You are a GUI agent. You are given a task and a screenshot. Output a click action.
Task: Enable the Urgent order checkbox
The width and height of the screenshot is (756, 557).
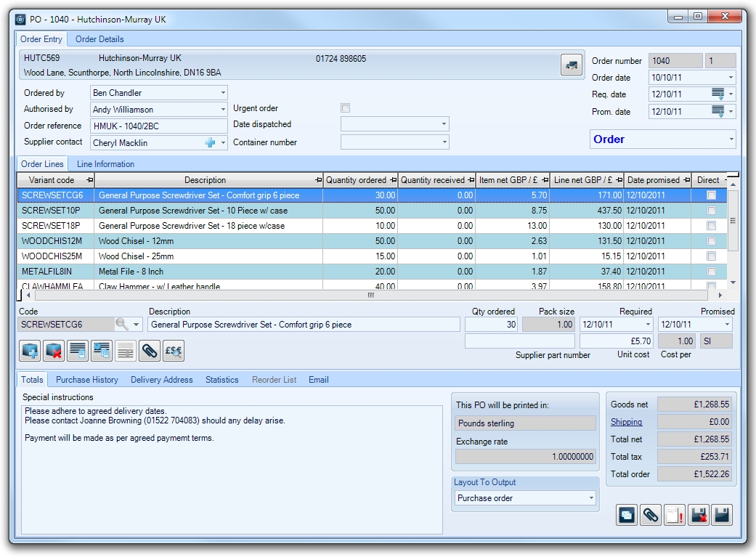pyautogui.click(x=346, y=108)
